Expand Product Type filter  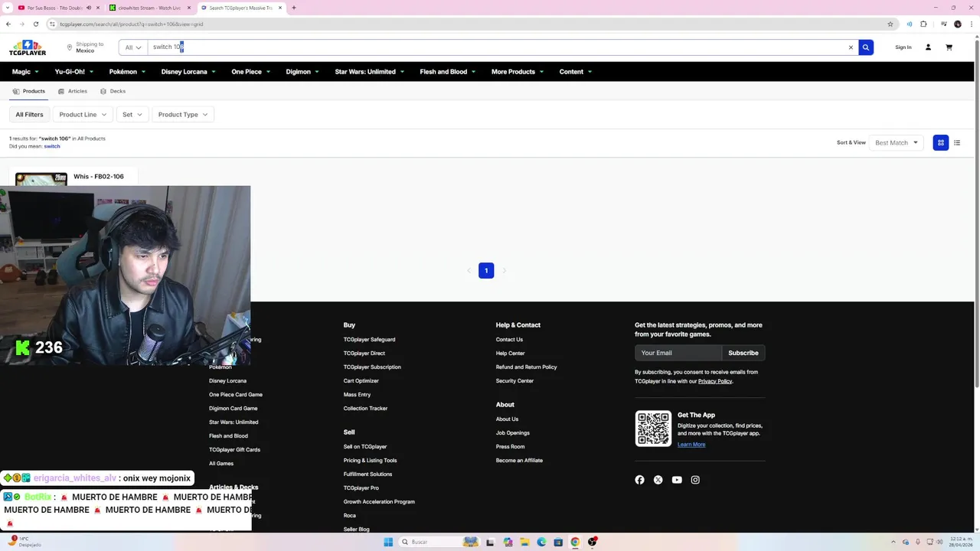tap(183, 115)
